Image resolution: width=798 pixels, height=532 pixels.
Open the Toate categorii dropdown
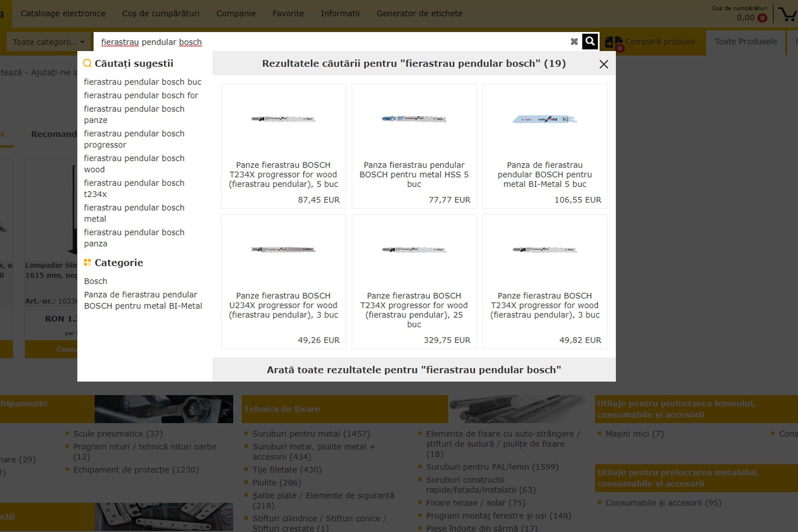(48, 42)
